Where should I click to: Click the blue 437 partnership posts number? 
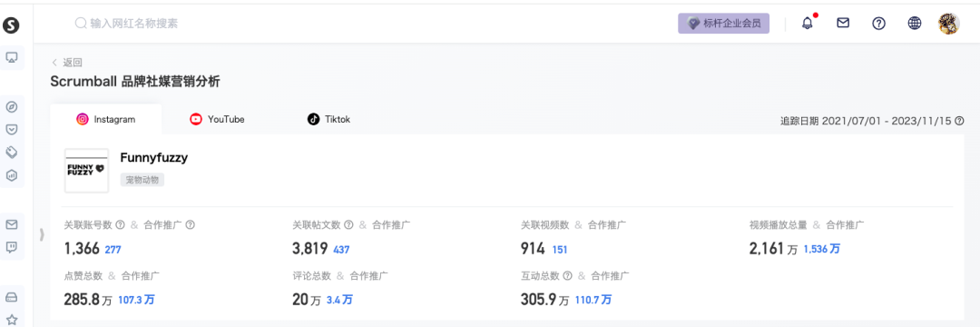tap(342, 250)
